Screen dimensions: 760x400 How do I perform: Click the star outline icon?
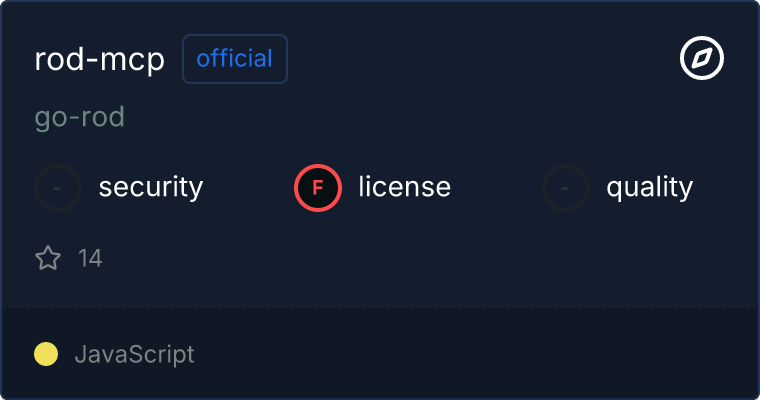pyautogui.click(x=48, y=259)
